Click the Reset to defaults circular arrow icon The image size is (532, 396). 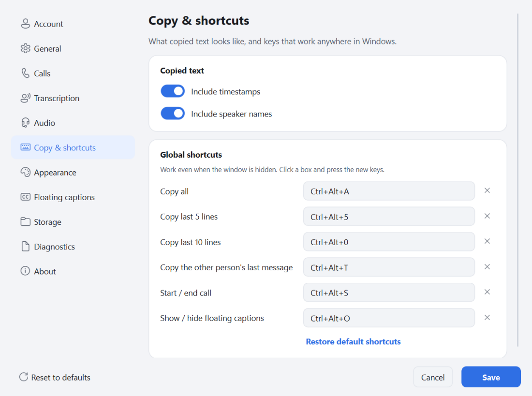click(24, 377)
